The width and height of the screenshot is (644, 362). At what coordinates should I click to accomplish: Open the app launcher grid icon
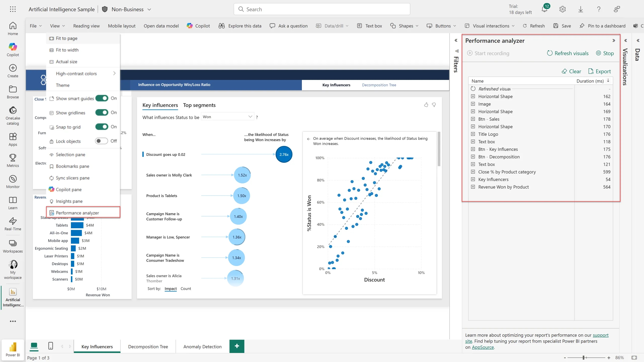[x=13, y=9]
